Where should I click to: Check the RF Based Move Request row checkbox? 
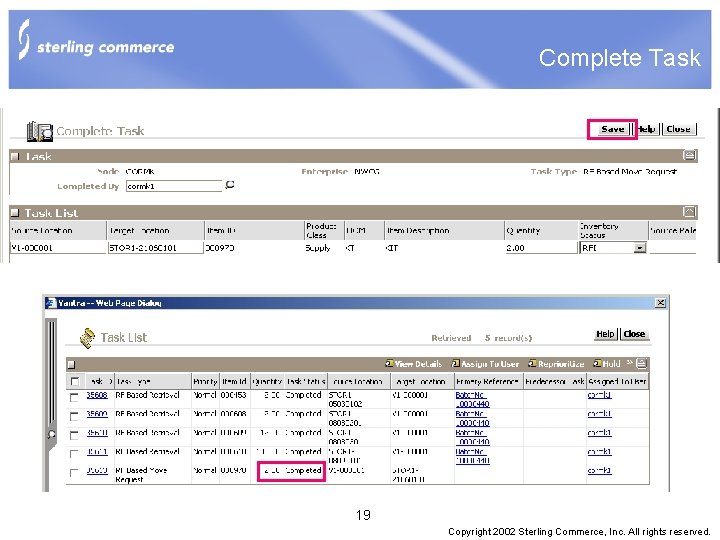click(x=74, y=472)
